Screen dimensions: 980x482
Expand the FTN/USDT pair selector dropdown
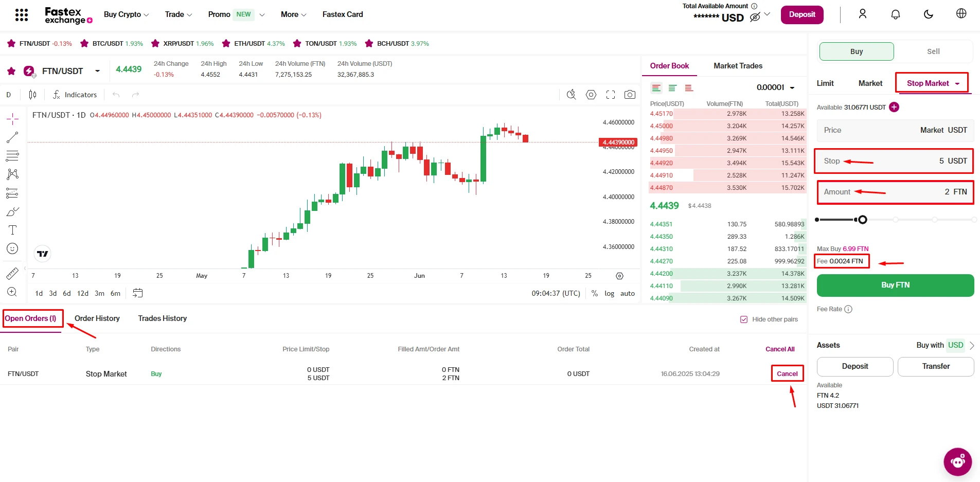tap(97, 71)
